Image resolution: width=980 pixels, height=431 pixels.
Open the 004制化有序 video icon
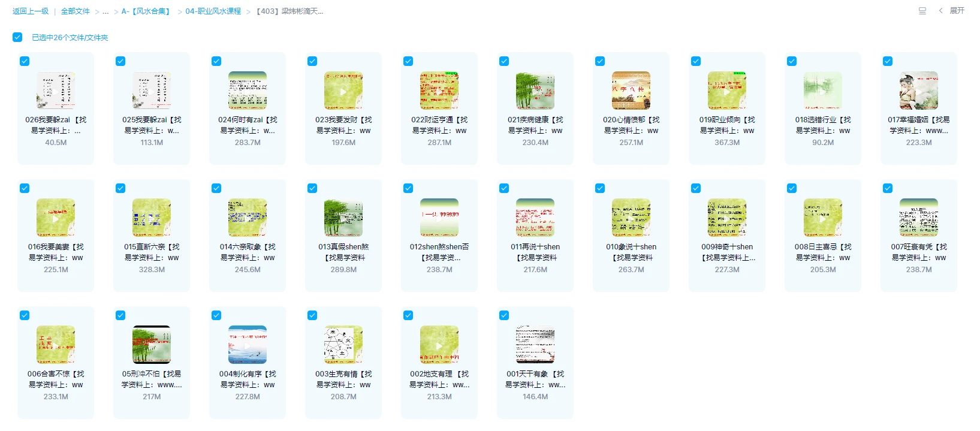pyautogui.click(x=248, y=345)
